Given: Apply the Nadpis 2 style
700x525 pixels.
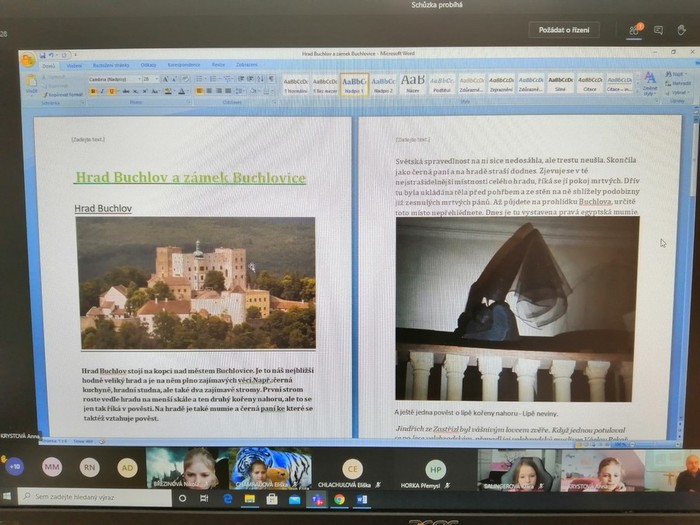Looking at the screenshot, I should tap(383, 84).
